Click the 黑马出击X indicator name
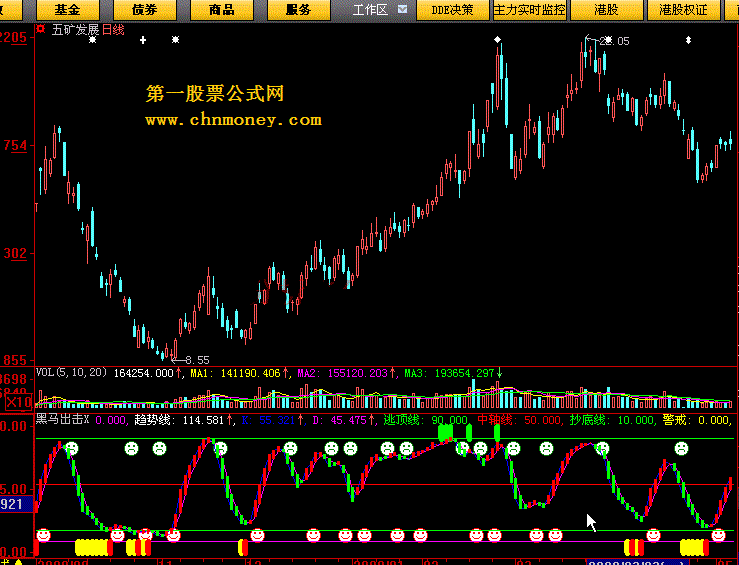 (63, 419)
